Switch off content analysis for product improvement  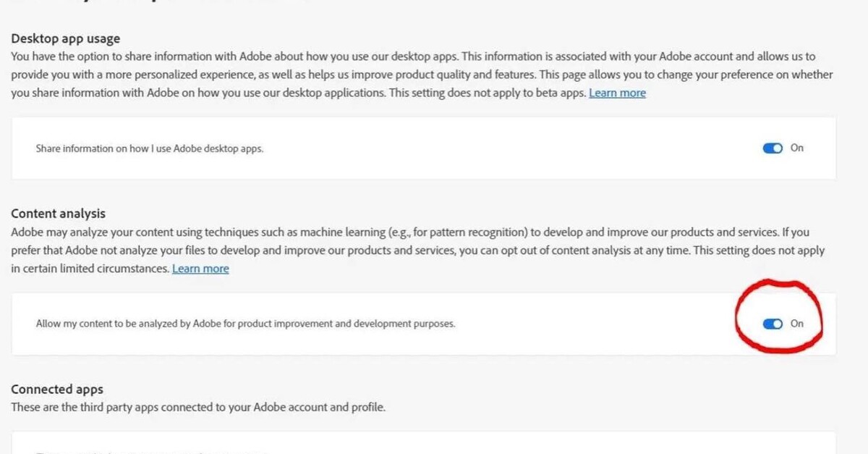[773, 324]
